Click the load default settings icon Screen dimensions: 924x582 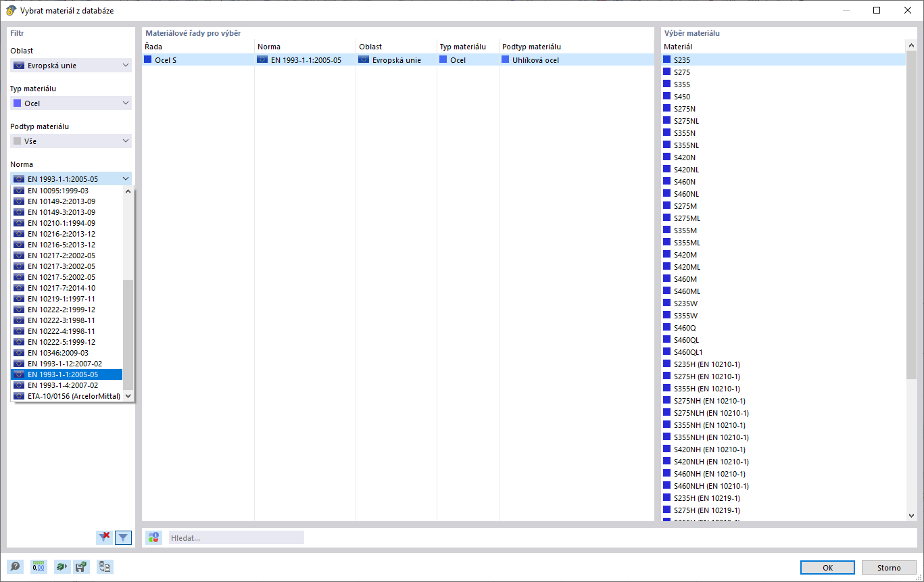(x=62, y=567)
